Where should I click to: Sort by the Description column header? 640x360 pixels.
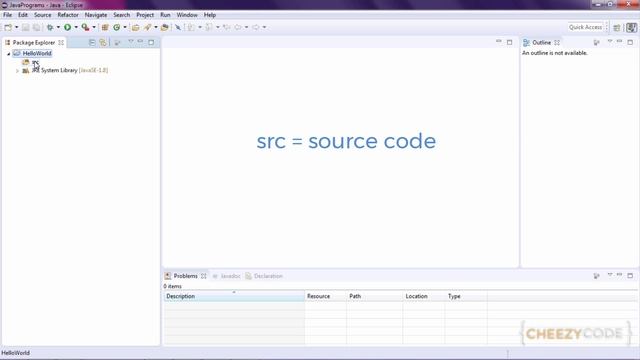[234, 296]
